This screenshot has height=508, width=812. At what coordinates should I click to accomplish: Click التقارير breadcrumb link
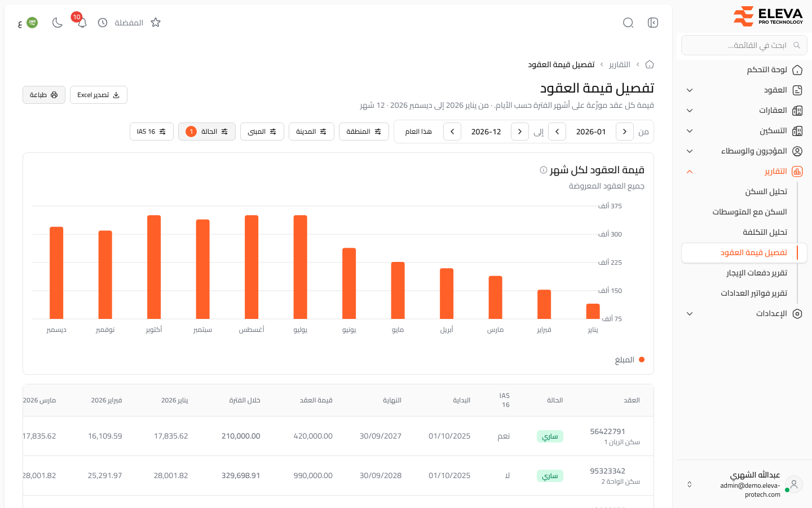[620, 64]
